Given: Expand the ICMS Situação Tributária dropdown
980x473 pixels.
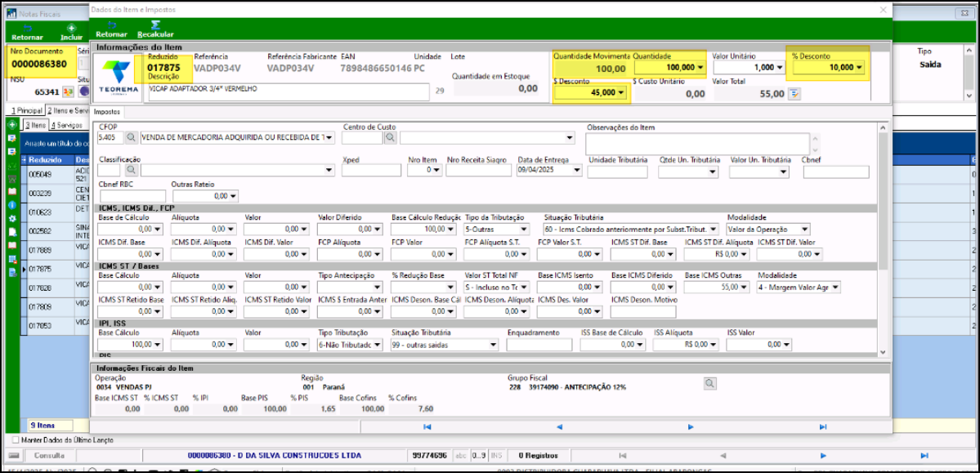Looking at the screenshot, I should pyautogui.click(x=714, y=230).
